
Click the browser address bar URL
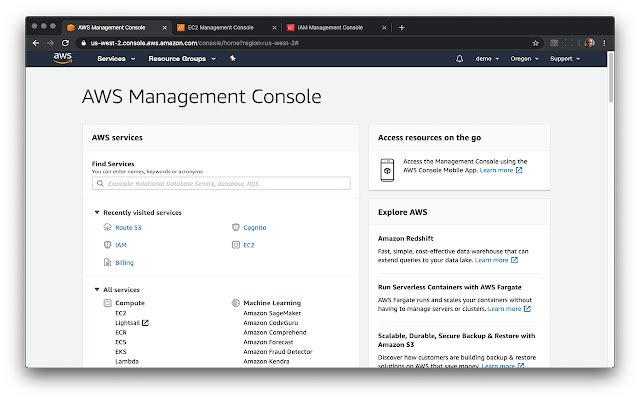(x=195, y=43)
